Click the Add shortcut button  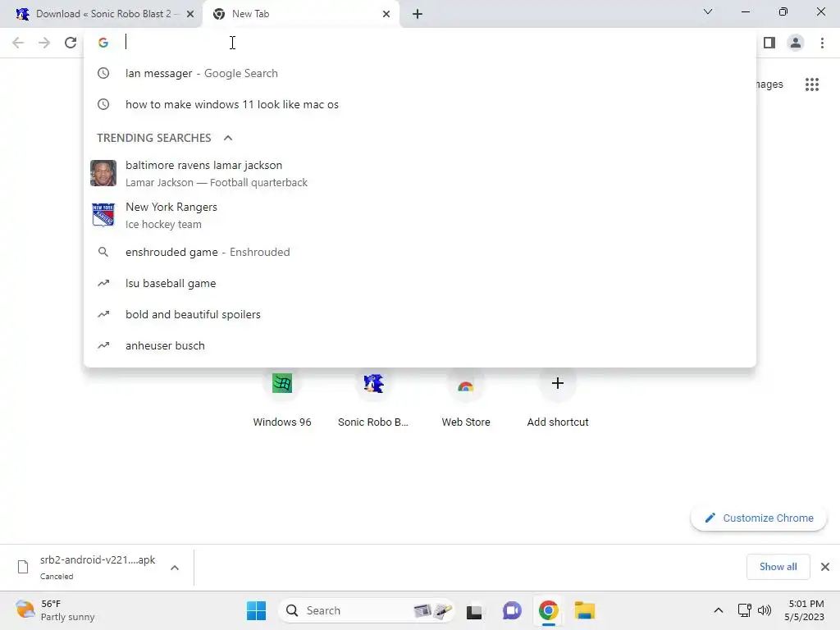pos(558,399)
